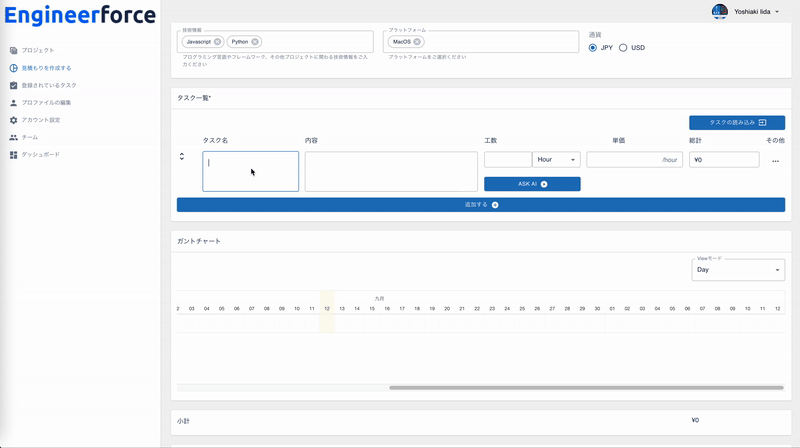Click the 内容 description text field
The image size is (800, 448).
coord(391,171)
